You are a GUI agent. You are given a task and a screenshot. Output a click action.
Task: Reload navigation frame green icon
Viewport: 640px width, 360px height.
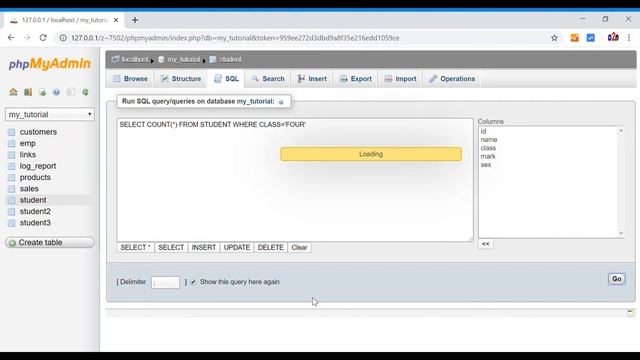[85, 92]
